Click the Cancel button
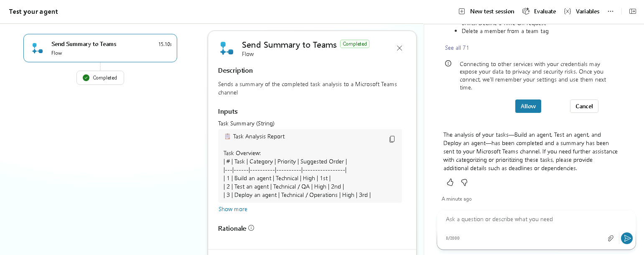644x255 pixels. pos(584,106)
